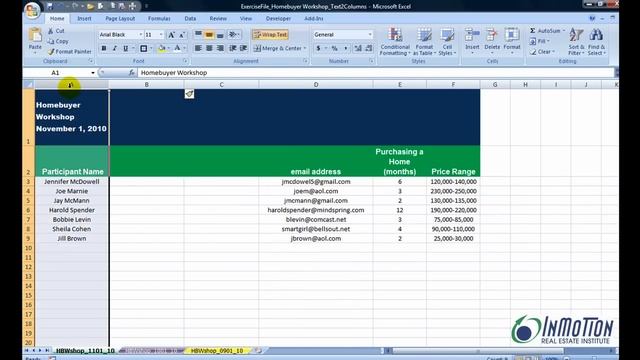Open the Excel Help question mark

592,18
